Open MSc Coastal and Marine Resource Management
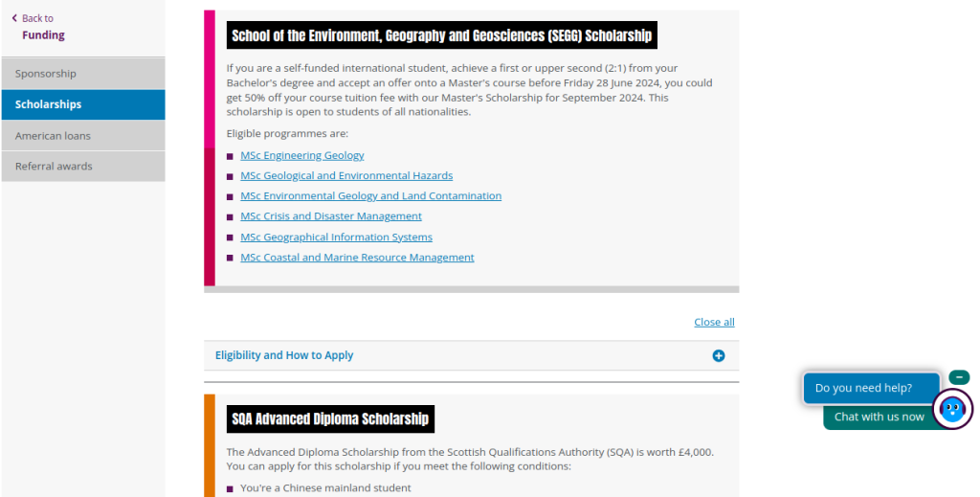Screen dimensions: 980x497 [x=357, y=258]
